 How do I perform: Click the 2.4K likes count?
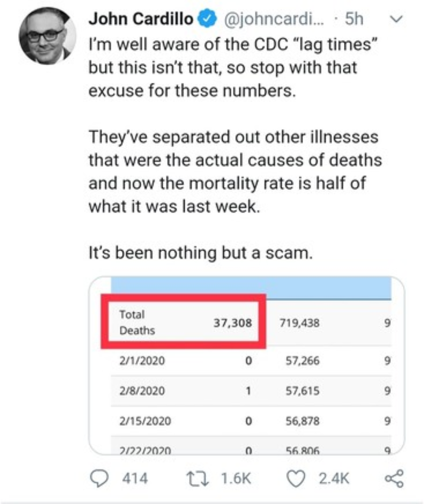(334, 478)
